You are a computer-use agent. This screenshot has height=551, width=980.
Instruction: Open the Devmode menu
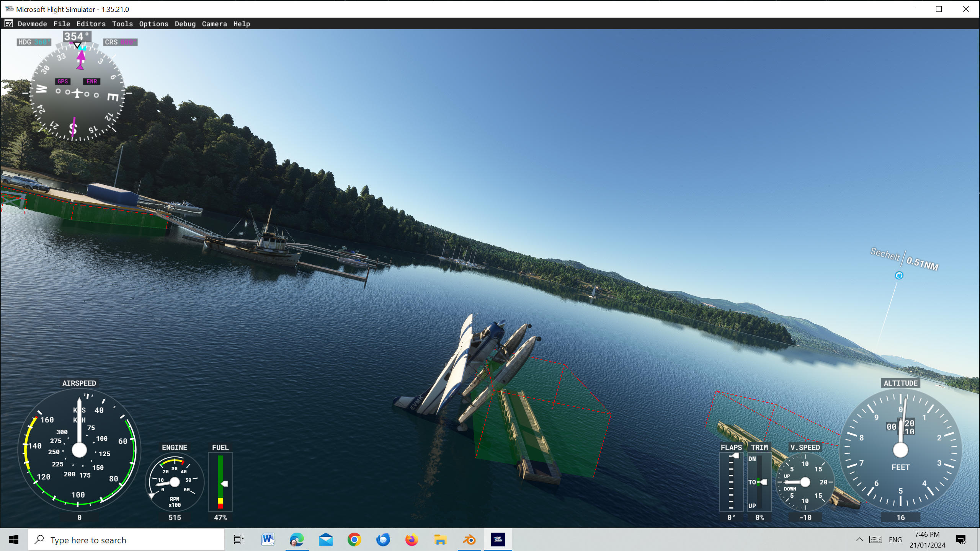tap(32, 24)
